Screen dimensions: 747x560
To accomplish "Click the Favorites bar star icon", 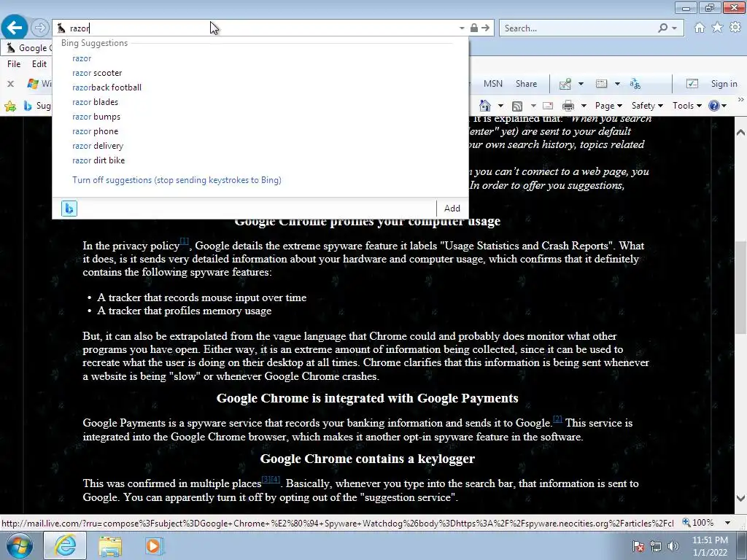I will [10, 106].
